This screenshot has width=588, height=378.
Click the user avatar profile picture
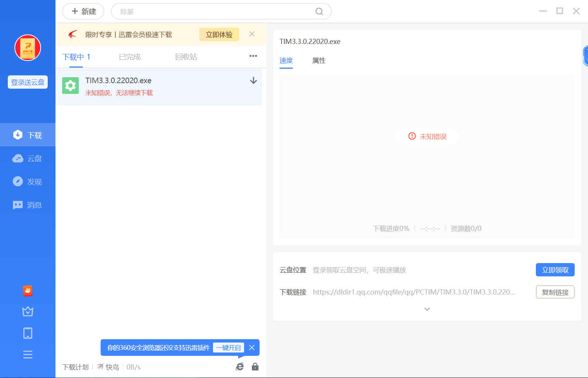28,48
